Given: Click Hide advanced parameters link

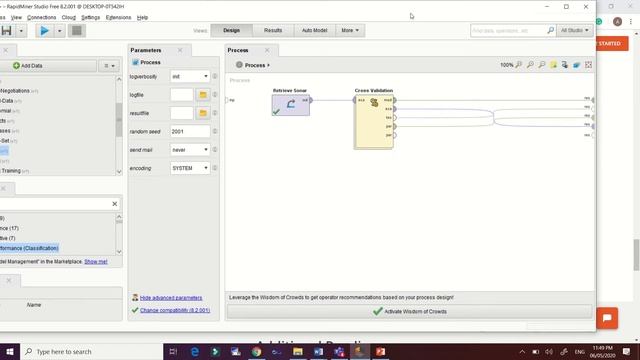Looking at the screenshot, I should pyautogui.click(x=171, y=298).
